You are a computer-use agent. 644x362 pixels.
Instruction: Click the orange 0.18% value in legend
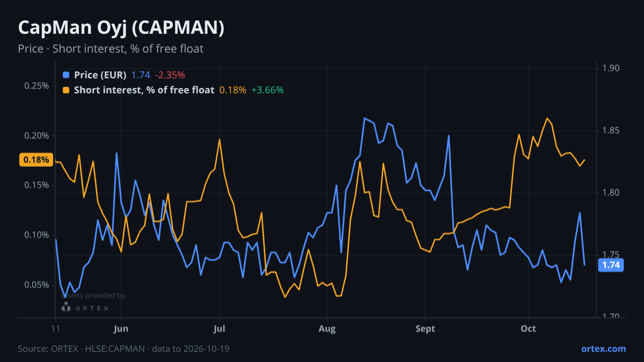point(233,90)
